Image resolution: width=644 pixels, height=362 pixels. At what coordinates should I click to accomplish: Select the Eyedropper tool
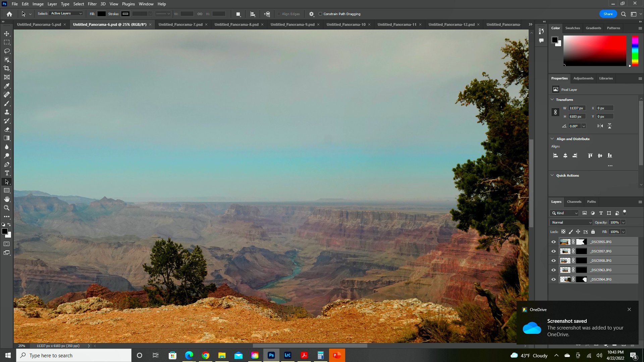pyautogui.click(x=7, y=86)
